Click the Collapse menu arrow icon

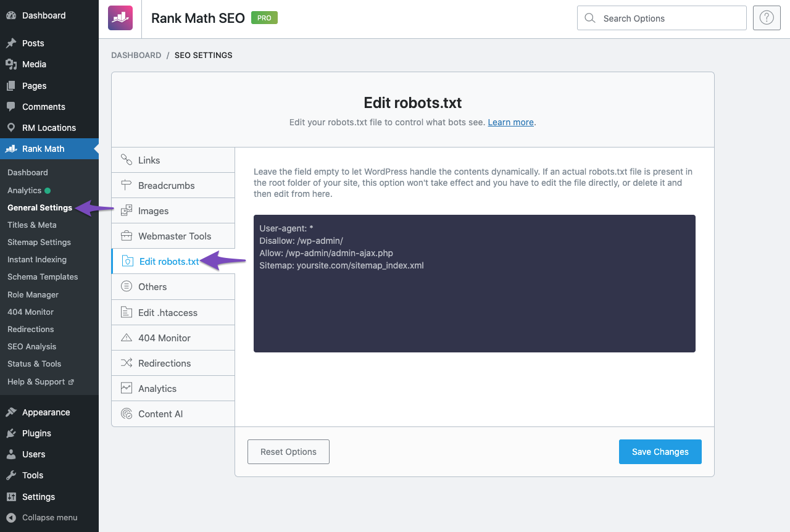pyautogui.click(x=11, y=518)
